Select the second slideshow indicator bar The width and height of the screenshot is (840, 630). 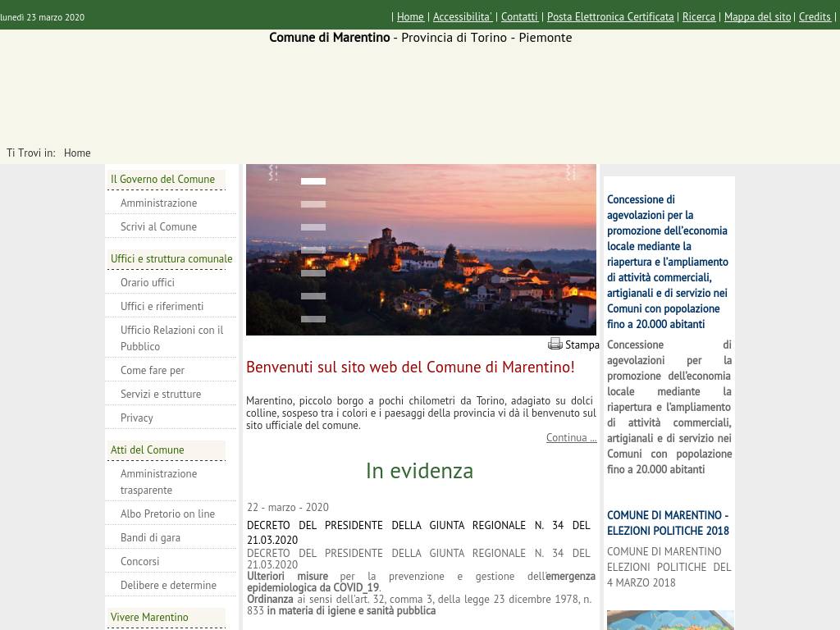point(313,204)
